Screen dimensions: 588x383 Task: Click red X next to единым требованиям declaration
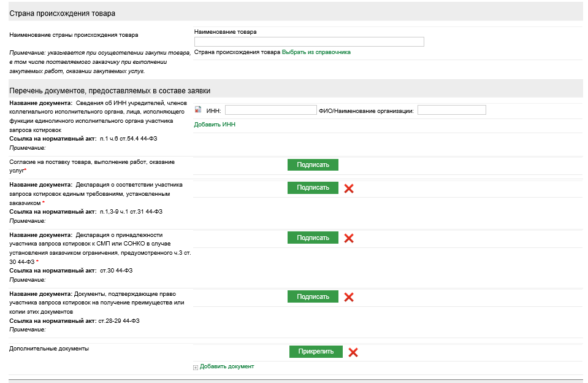(x=349, y=188)
